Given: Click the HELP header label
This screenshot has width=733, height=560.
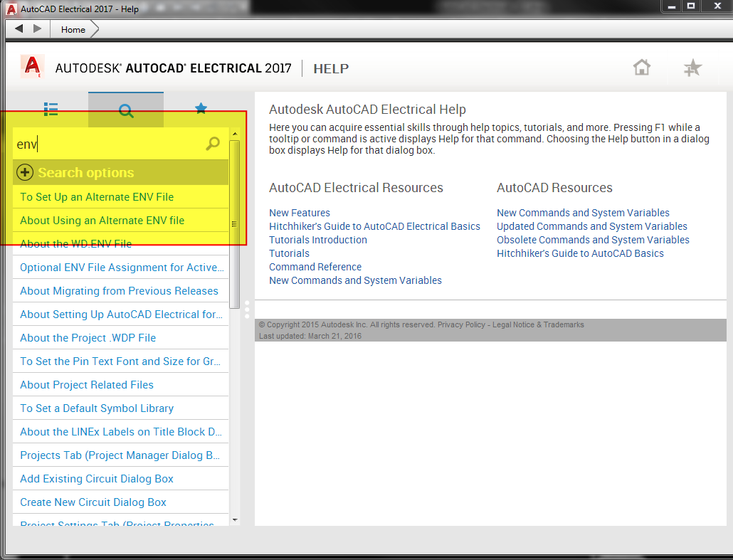Looking at the screenshot, I should [x=331, y=68].
